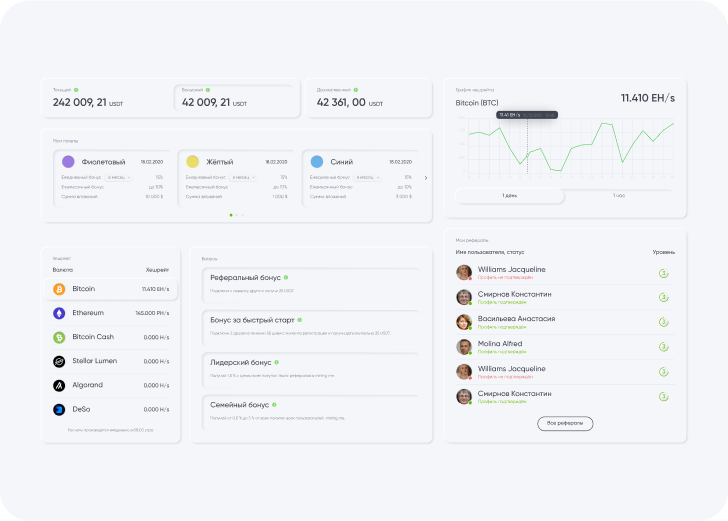Image resolution: width=728 pixels, height=521 pixels.
Task: Select the Algorand row
Action: 111,385
